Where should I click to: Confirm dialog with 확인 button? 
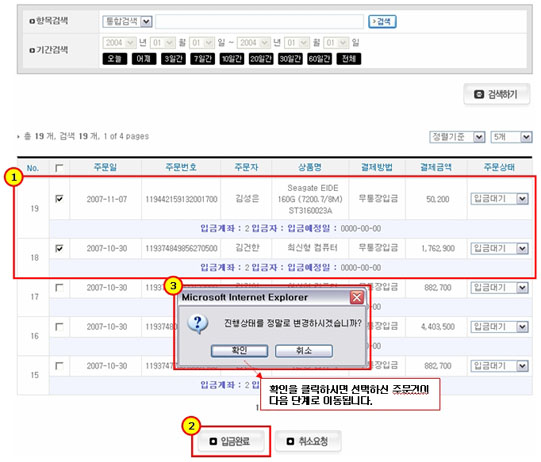pos(239,351)
